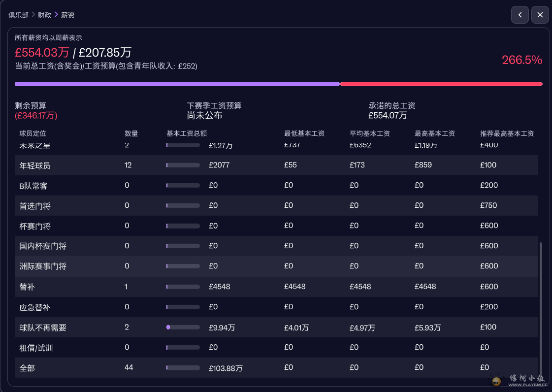Open the 财政 breadcrumb link
Viewport: 552px width, 392px height.
click(x=44, y=15)
